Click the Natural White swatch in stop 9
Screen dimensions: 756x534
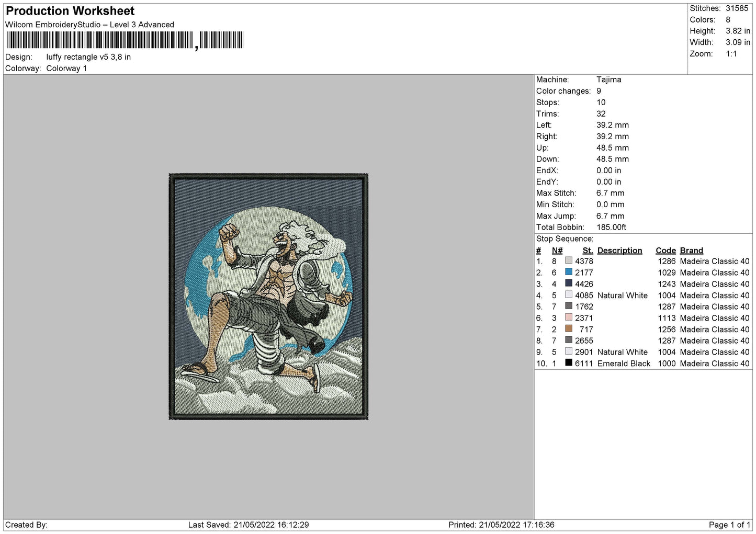point(569,351)
